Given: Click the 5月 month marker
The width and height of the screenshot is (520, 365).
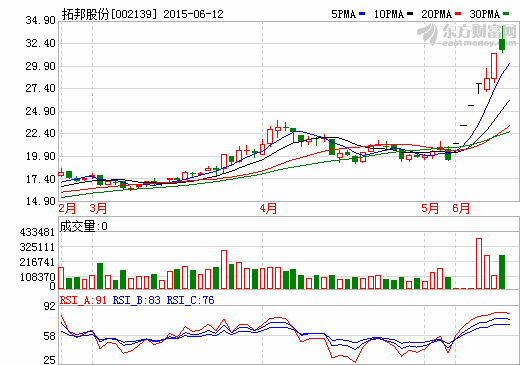Looking at the screenshot, I should (x=430, y=208).
